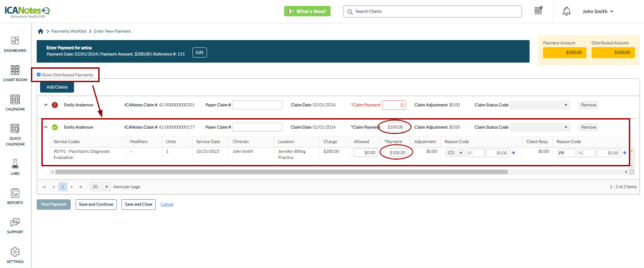
Task: Open Claim Status Code dropdown for claim 177
Action: pyautogui.click(x=540, y=127)
